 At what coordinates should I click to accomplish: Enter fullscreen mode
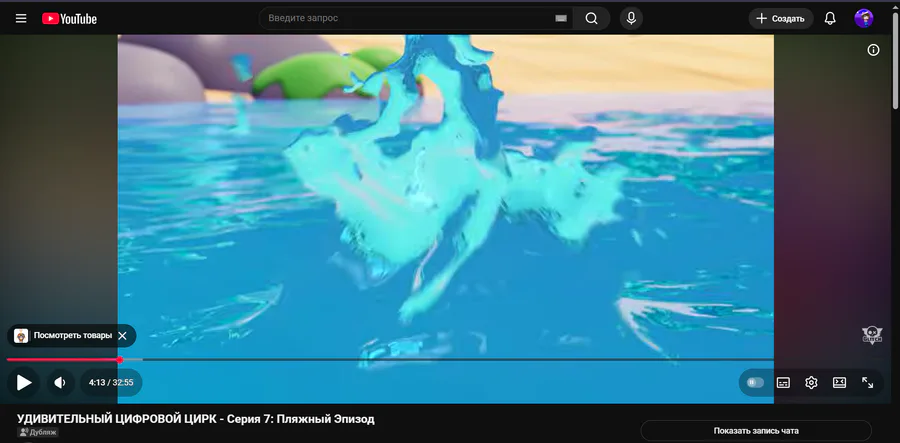(867, 383)
